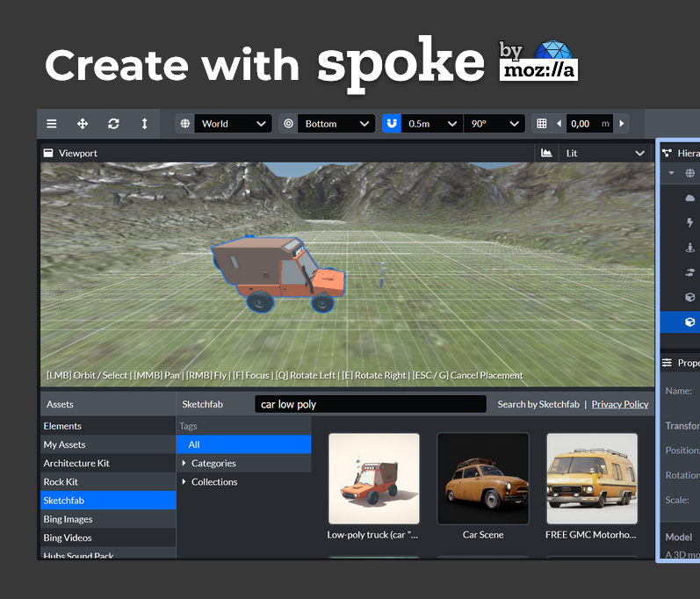Toggle the transform pivot target icon
Image resolution: width=700 pixels, height=599 pixels.
(x=288, y=124)
